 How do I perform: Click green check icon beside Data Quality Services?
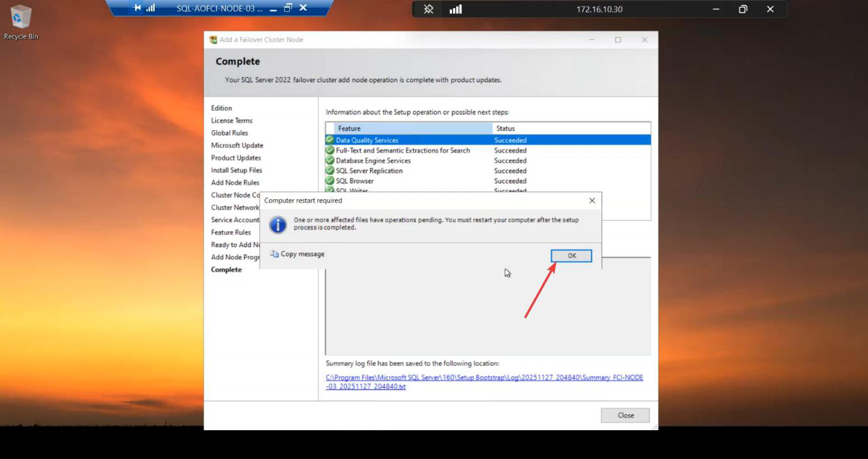330,140
